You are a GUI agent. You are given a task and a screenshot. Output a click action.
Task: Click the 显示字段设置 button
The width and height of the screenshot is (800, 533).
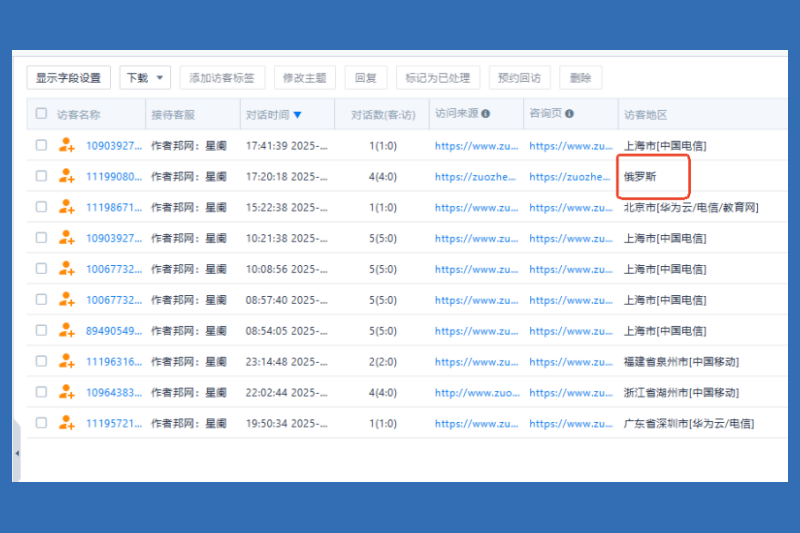coord(68,77)
